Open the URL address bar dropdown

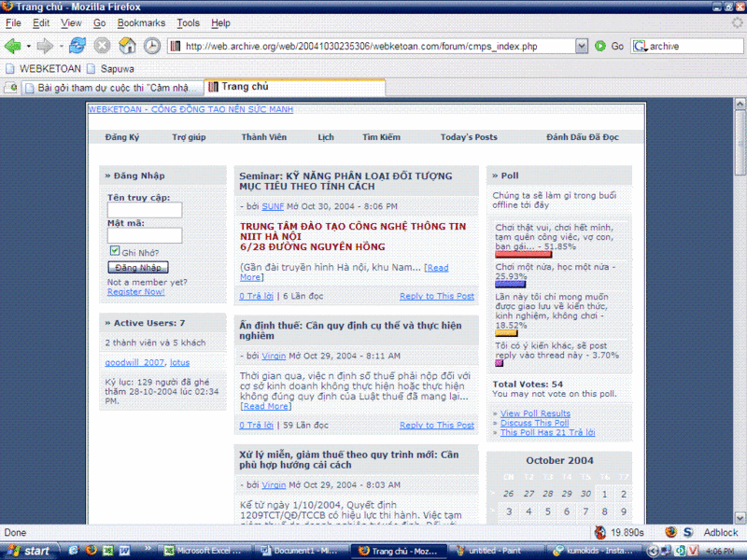pyautogui.click(x=582, y=46)
